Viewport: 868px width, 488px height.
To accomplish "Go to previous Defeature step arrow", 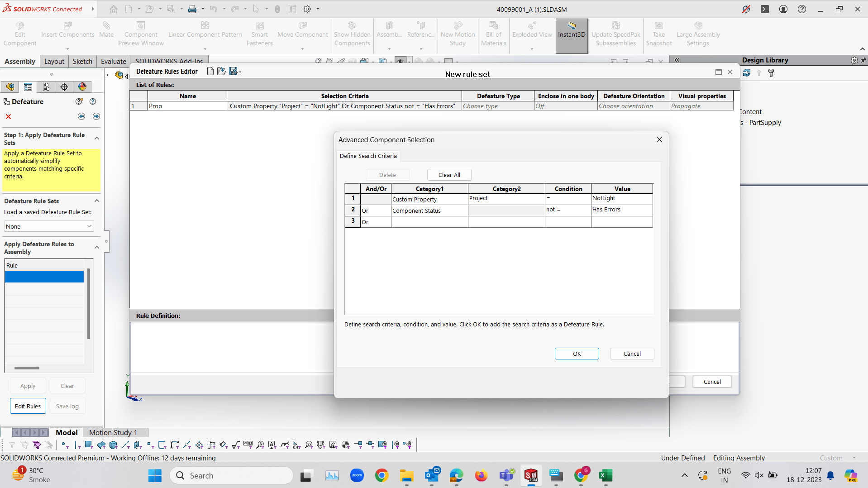I will click(x=81, y=116).
